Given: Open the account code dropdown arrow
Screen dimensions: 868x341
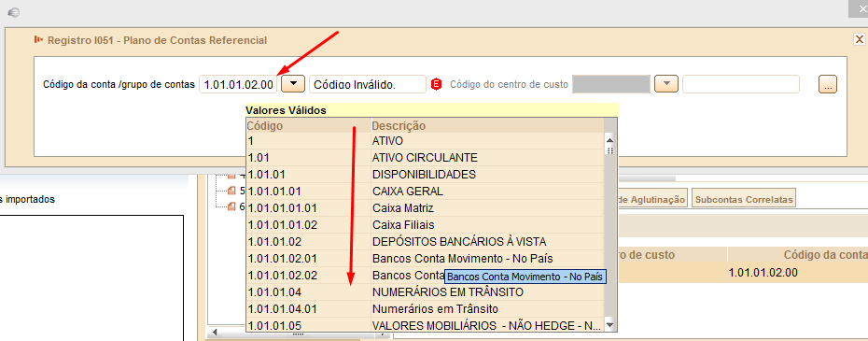Looking at the screenshot, I should [x=293, y=84].
